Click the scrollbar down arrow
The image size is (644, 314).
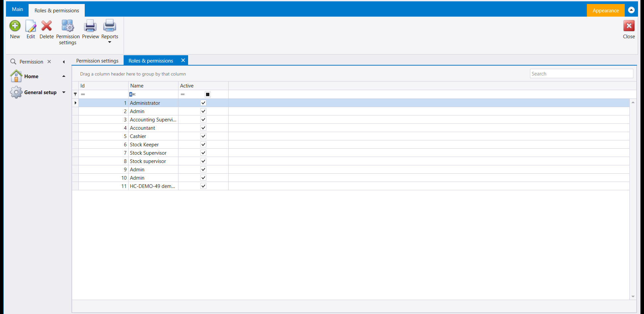click(x=633, y=296)
